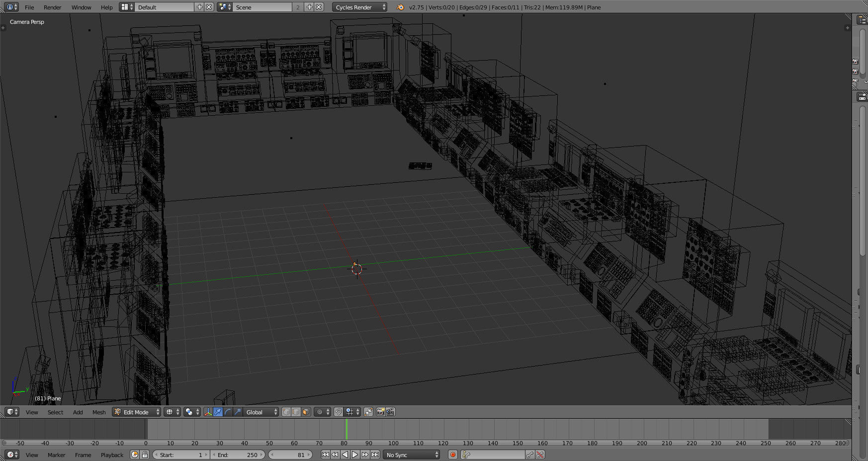Toggle the preview range clock icon

tap(135, 455)
